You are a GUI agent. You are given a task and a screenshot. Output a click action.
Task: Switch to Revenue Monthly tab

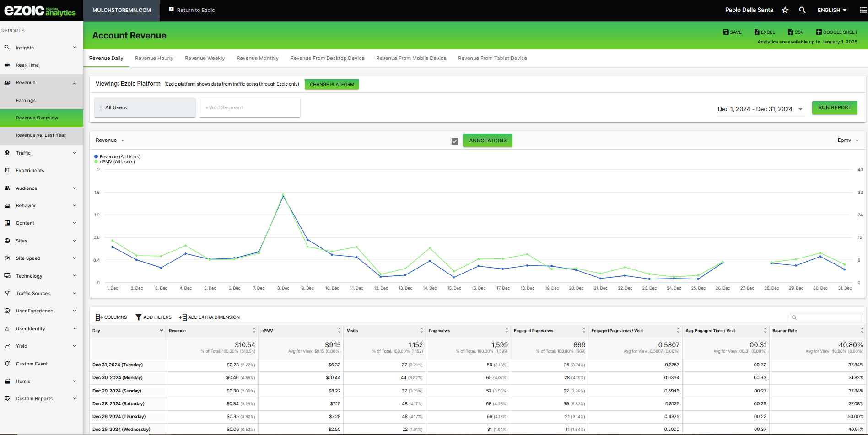258,58
